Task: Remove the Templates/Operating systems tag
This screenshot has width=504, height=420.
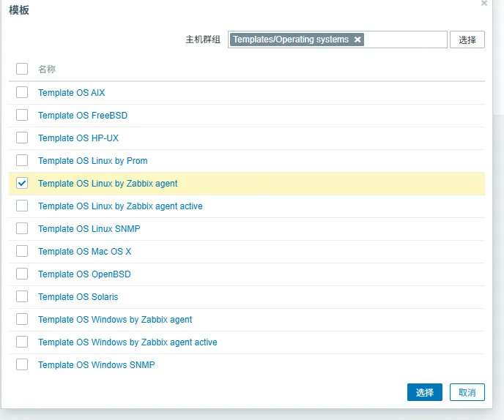Action: [357, 40]
